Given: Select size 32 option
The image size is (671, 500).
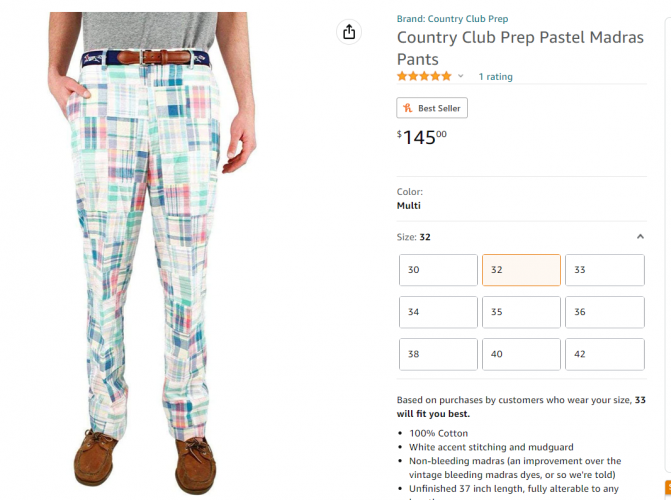Looking at the screenshot, I should point(521,270).
